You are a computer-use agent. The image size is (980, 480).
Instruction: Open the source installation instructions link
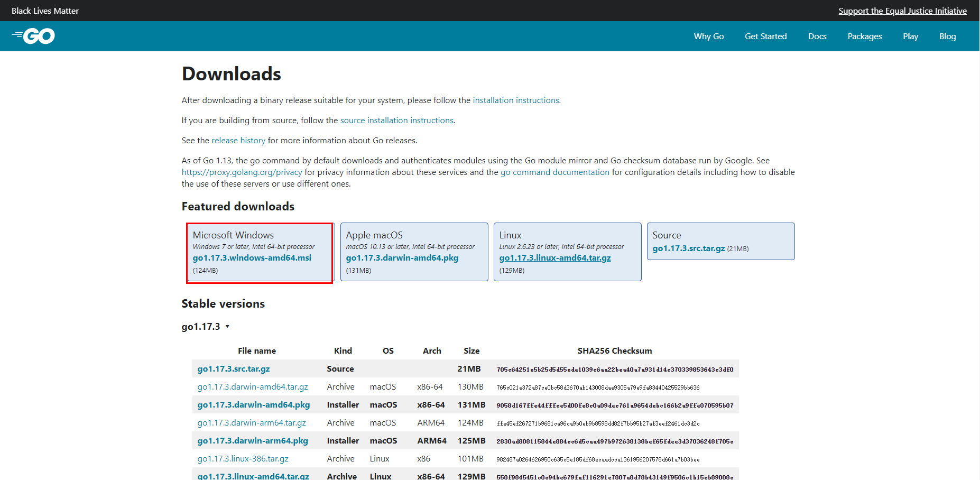point(397,121)
